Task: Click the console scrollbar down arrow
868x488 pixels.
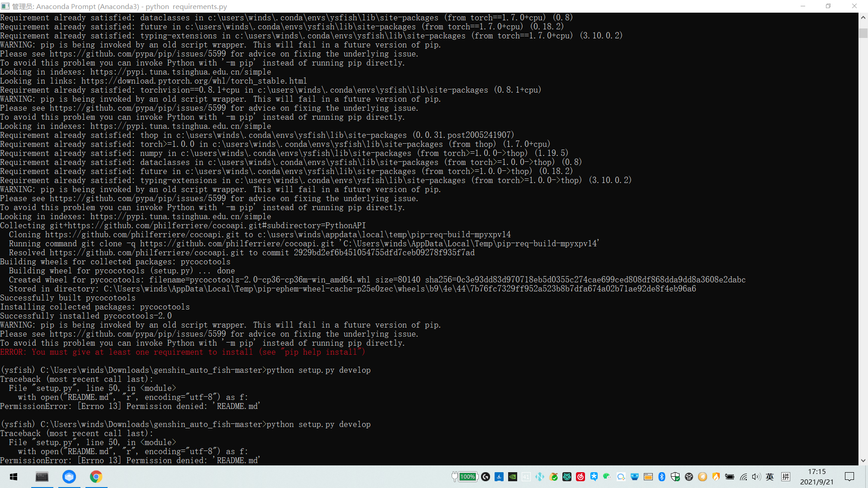Action: (x=863, y=460)
